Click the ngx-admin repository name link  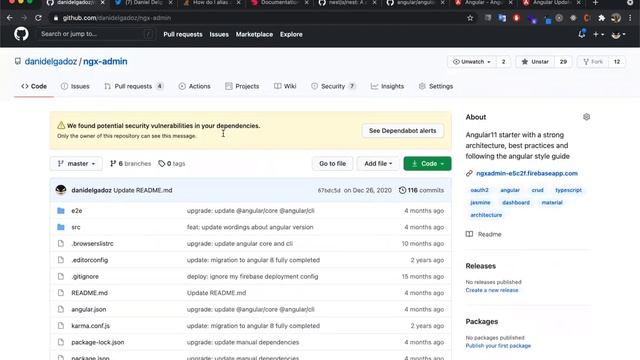(x=105, y=61)
